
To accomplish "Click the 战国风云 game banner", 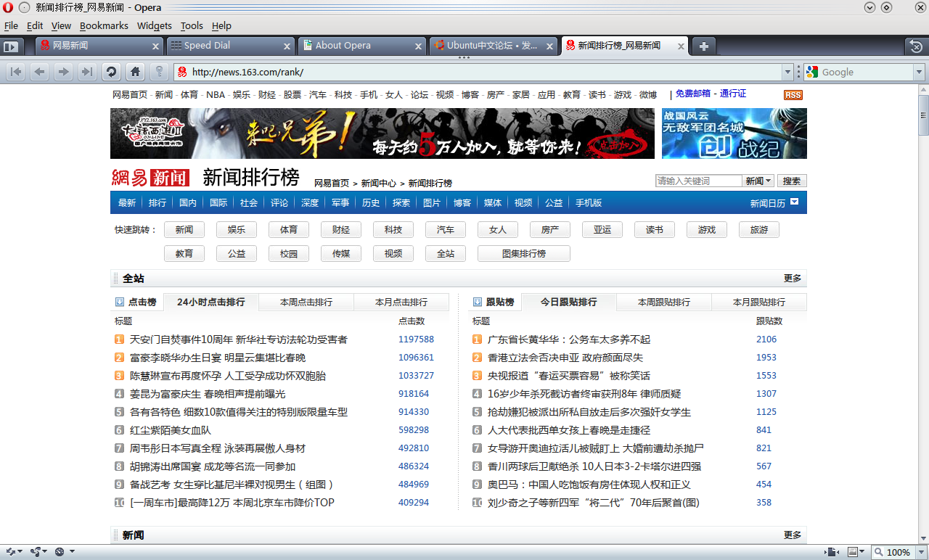I will (734, 133).
